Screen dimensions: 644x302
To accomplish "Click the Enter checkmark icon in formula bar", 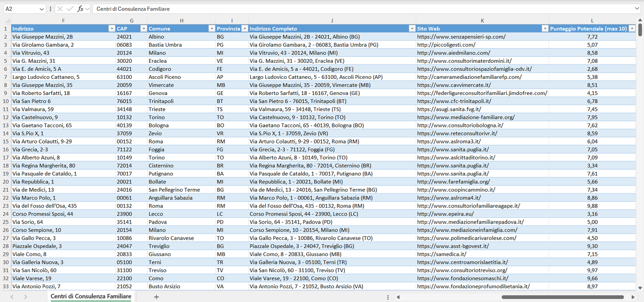I will click(70, 9).
